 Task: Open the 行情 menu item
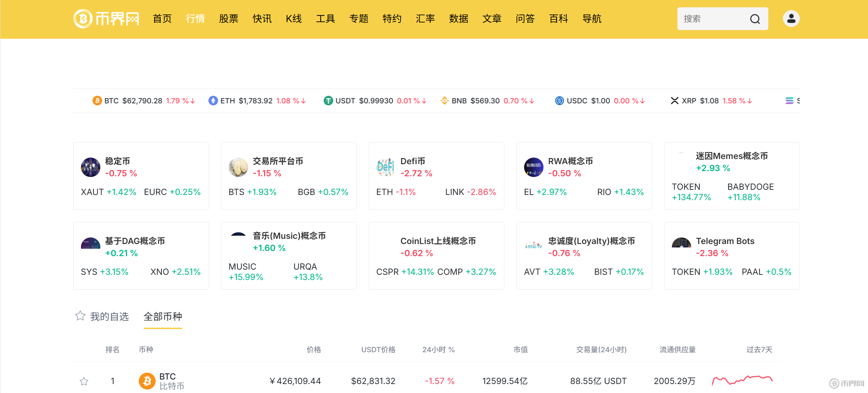click(x=195, y=19)
